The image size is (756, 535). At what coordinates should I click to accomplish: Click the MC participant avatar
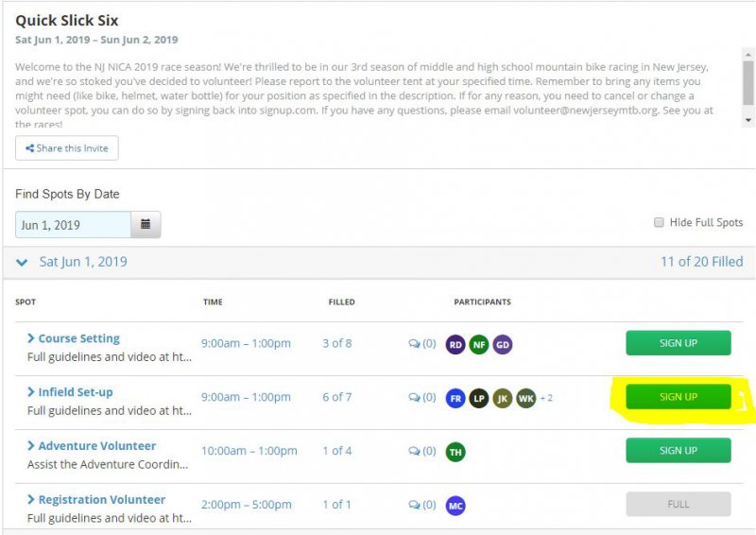pyautogui.click(x=455, y=506)
